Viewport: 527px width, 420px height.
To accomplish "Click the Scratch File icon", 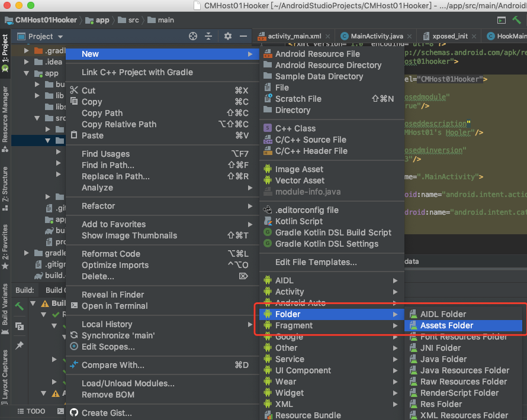I will (268, 98).
